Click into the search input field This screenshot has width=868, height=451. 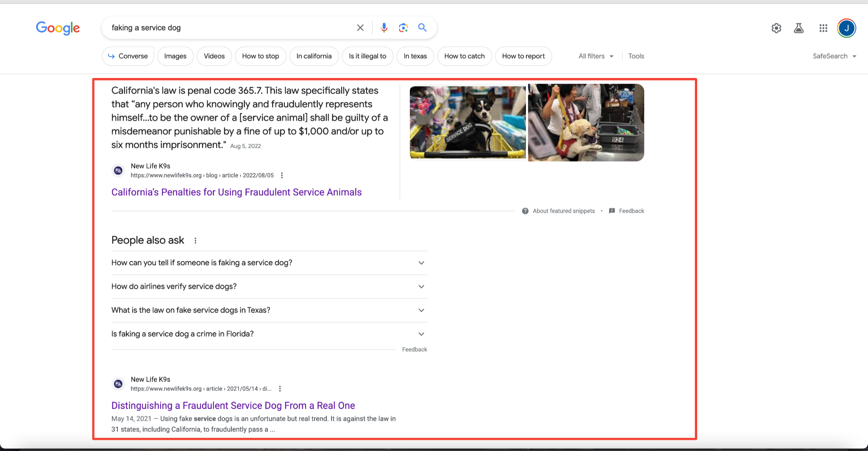(x=229, y=28)
